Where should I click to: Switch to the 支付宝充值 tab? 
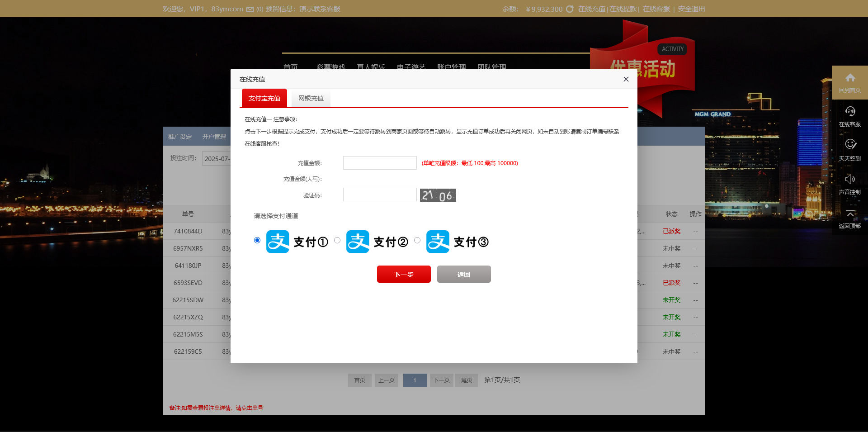coord(264,98)
